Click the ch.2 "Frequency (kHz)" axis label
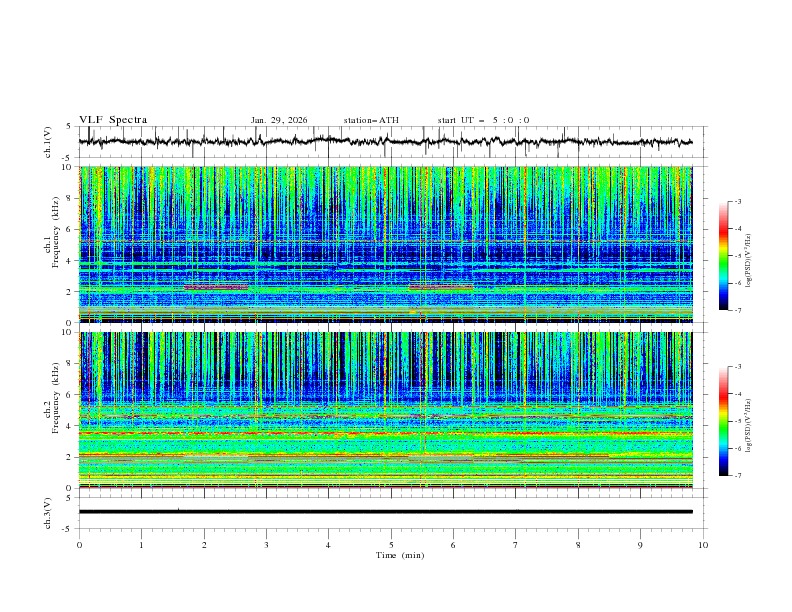This screenshot has height=612, width=792. pyautogui.click(x=56, y=398)
